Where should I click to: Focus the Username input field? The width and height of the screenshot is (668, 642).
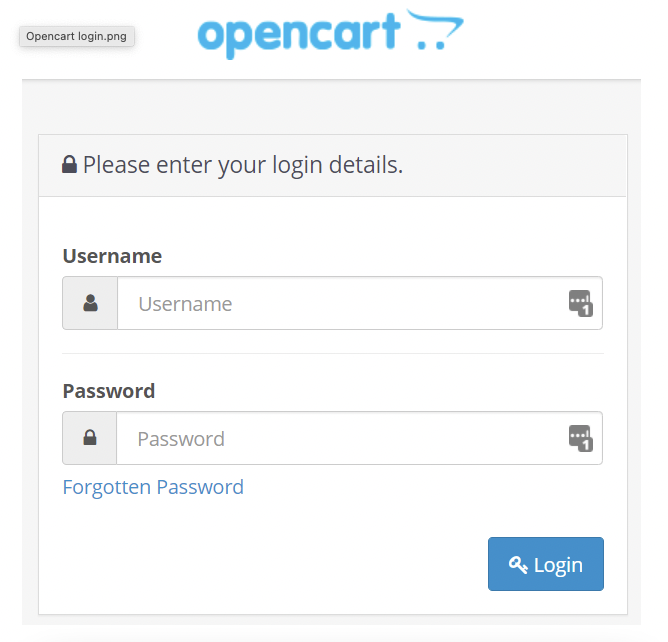[340, 303]
